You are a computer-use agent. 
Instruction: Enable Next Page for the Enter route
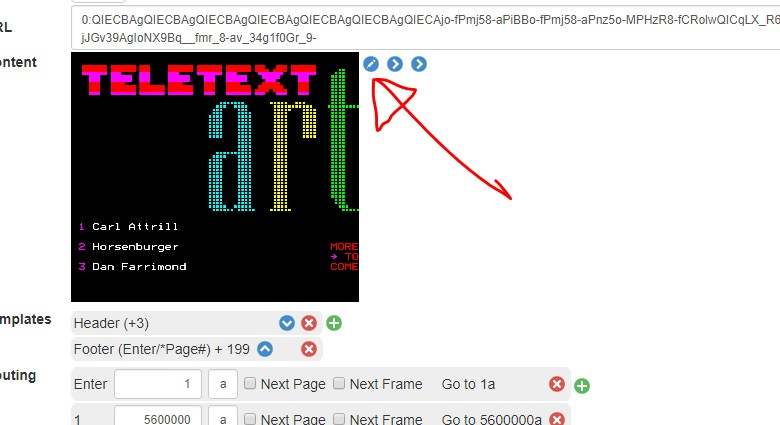pos(250,383)
